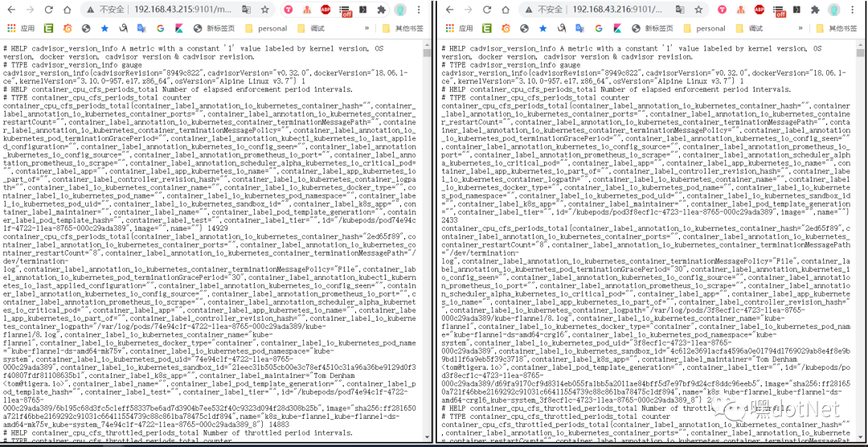Click '# TYPE cadvisor_version_info gauge' in left page

(72, 65)
